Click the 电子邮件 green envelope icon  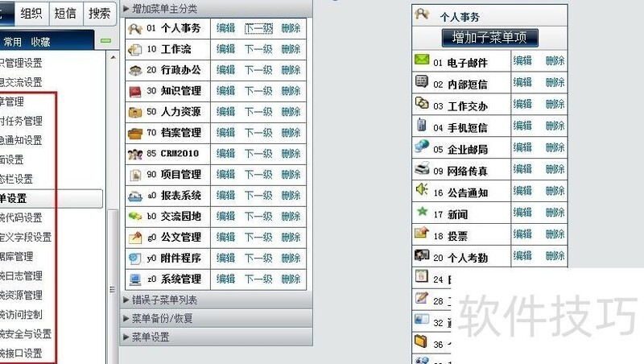[421, 60]
